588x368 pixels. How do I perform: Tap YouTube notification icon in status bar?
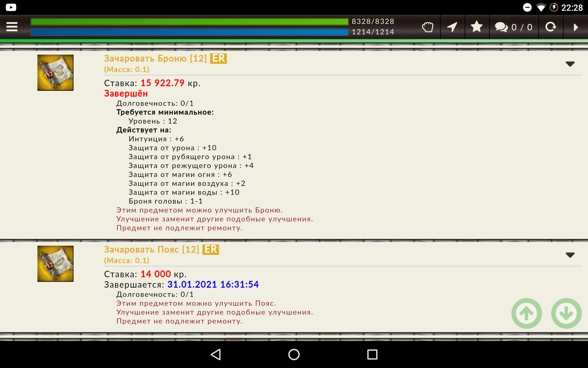[11, 7]
